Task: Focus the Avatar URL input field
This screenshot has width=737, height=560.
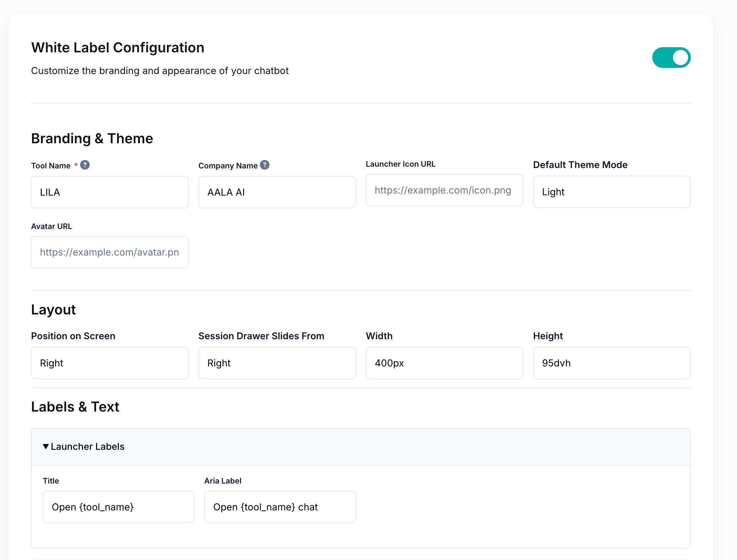Action: (110, 252)
